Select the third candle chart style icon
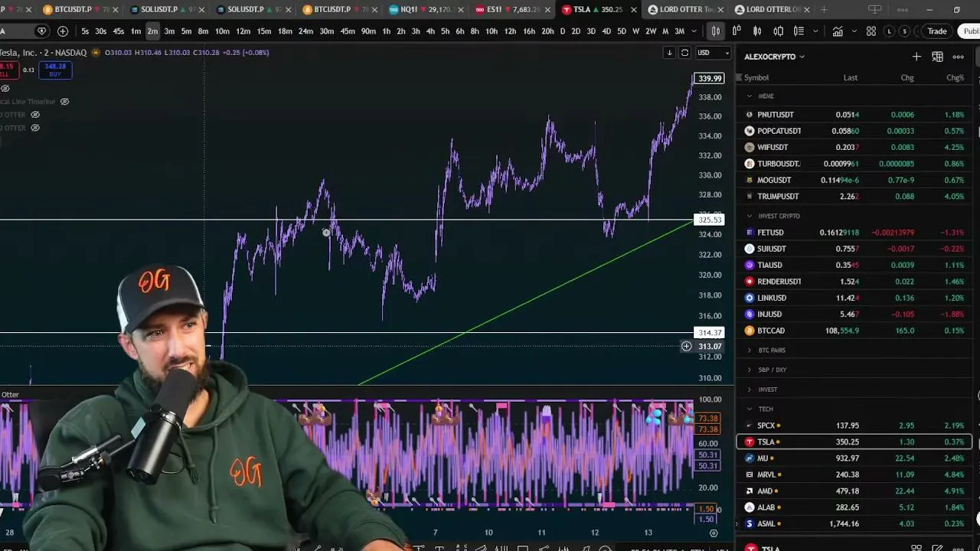This screenshot has width=980, height=551. pos(757,31)
